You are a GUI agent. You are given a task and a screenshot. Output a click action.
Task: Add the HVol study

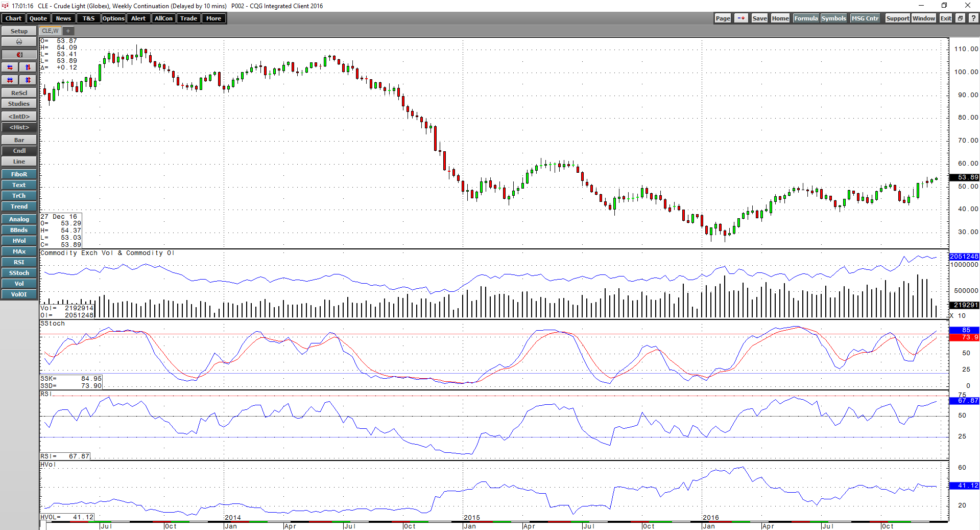19,241
